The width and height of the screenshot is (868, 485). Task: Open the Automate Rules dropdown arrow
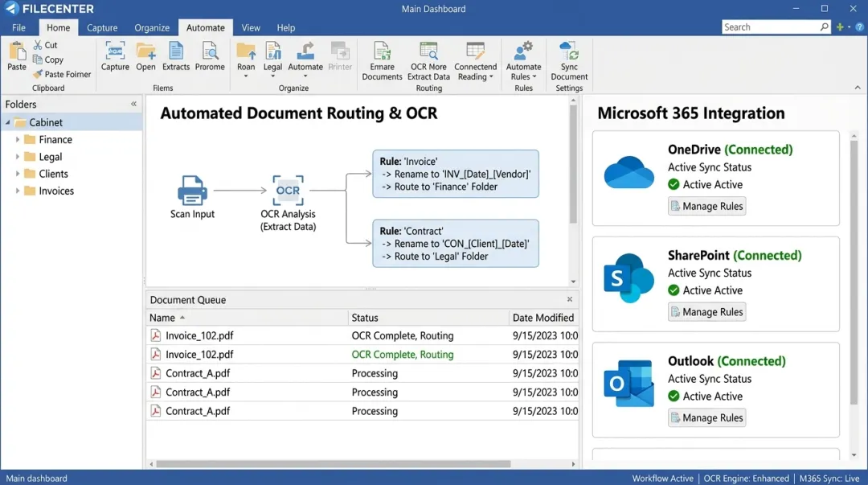pos(534,77)
